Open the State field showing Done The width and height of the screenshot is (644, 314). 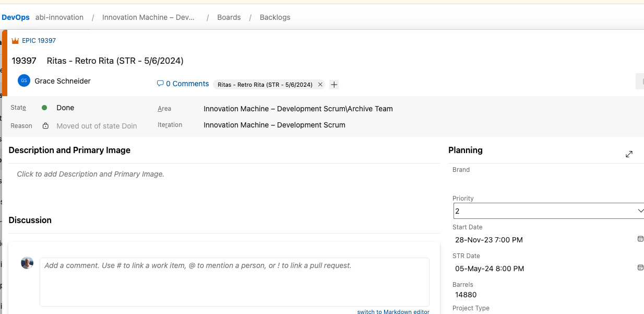pos(65,108)
